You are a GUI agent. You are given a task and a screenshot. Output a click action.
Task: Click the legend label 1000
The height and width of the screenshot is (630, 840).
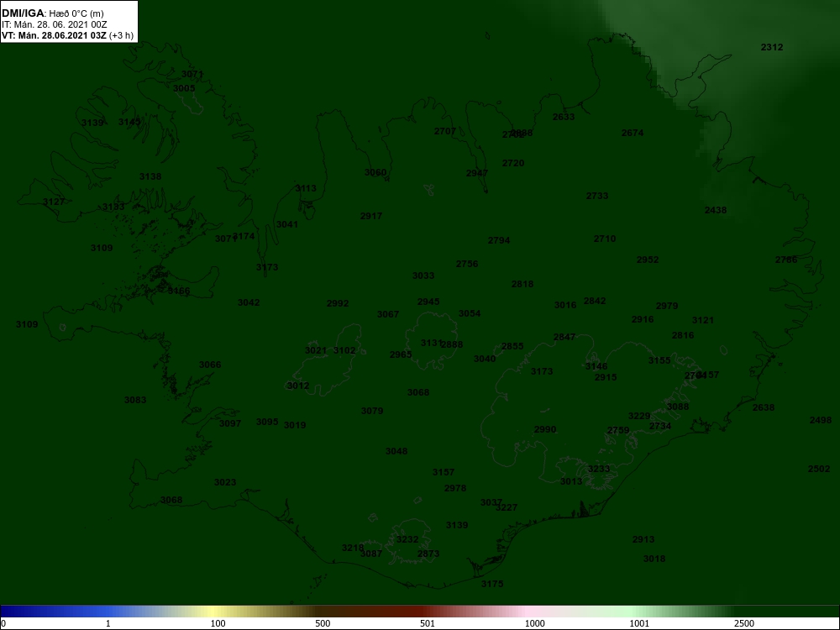point(534,623)
